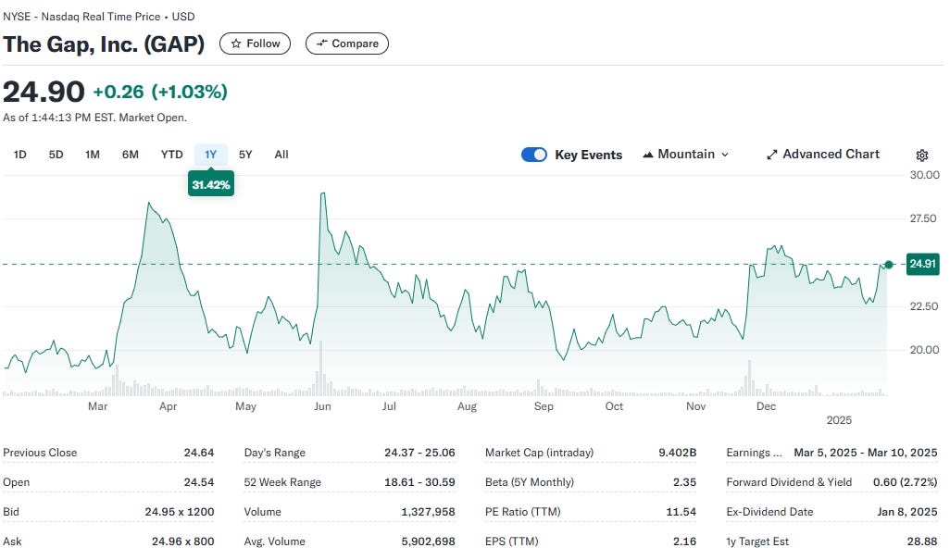Click the PE Ratio value 11.54
Screen dimensions: 950x560
(681, 512)
